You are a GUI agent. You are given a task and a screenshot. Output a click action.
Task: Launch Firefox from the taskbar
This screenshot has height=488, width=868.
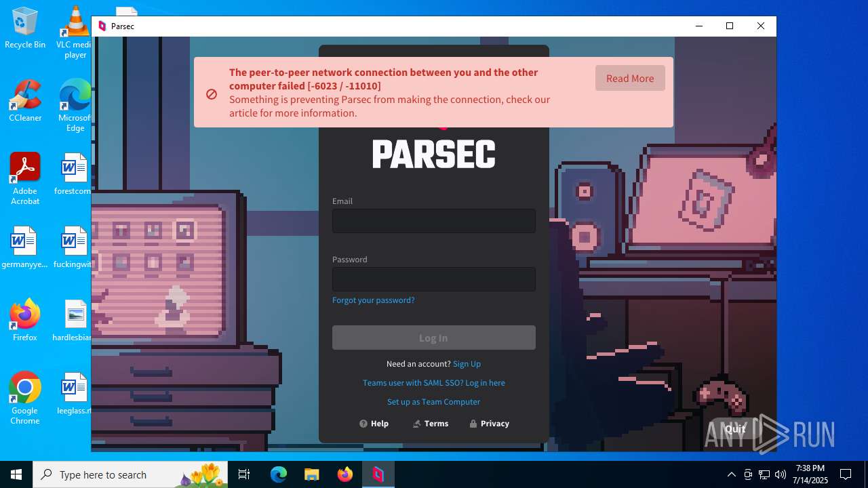pyautogui.click(x=344, y=474)
